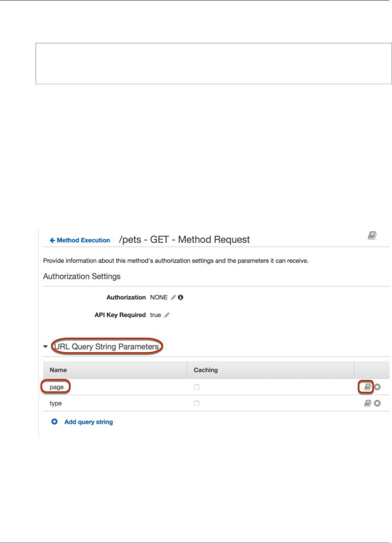
Task: Go back to Method Execution
Action: (x=80, y=240)
